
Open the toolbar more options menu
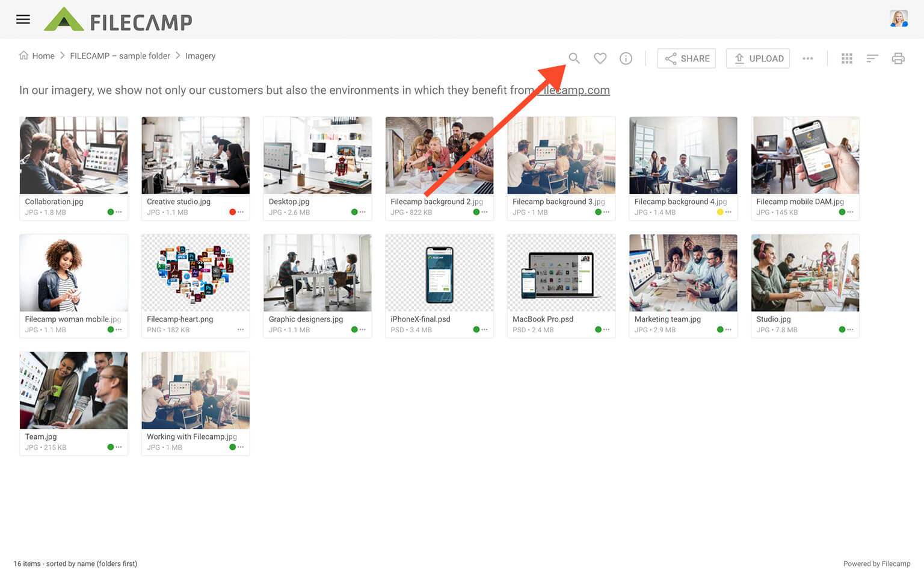coord(808,58)
